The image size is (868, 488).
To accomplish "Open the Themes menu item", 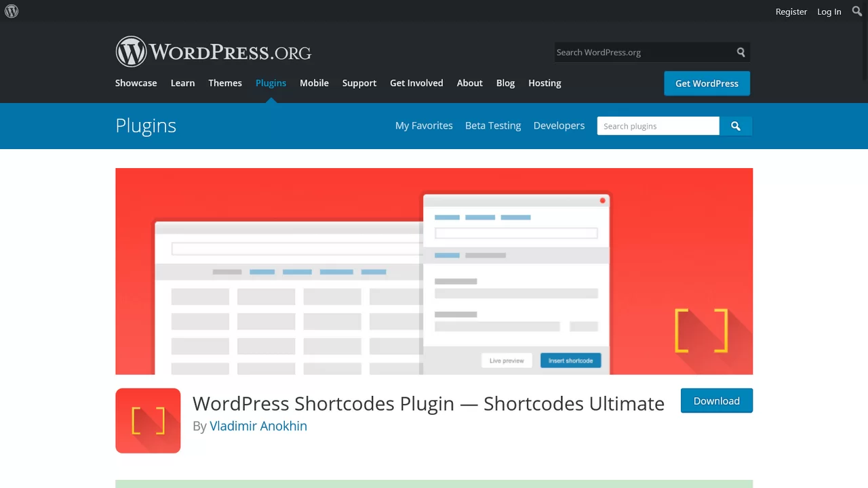I will pos(225,83).
